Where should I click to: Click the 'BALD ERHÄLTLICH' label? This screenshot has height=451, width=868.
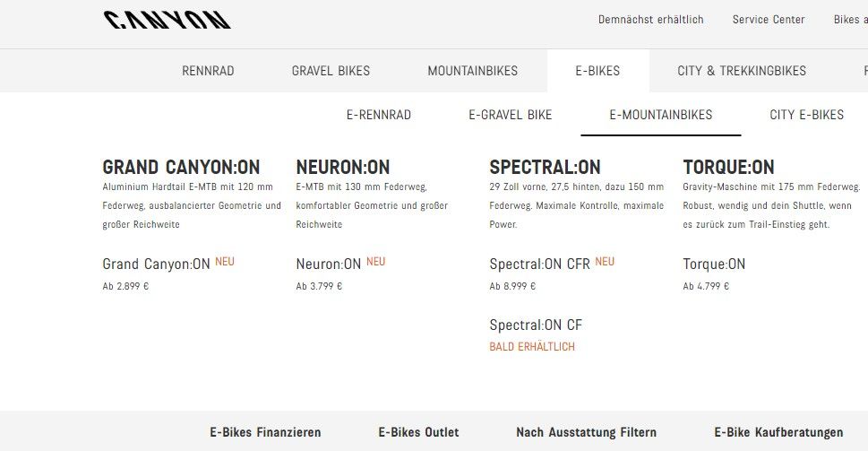pyautogui.click(x=532, y=347)
